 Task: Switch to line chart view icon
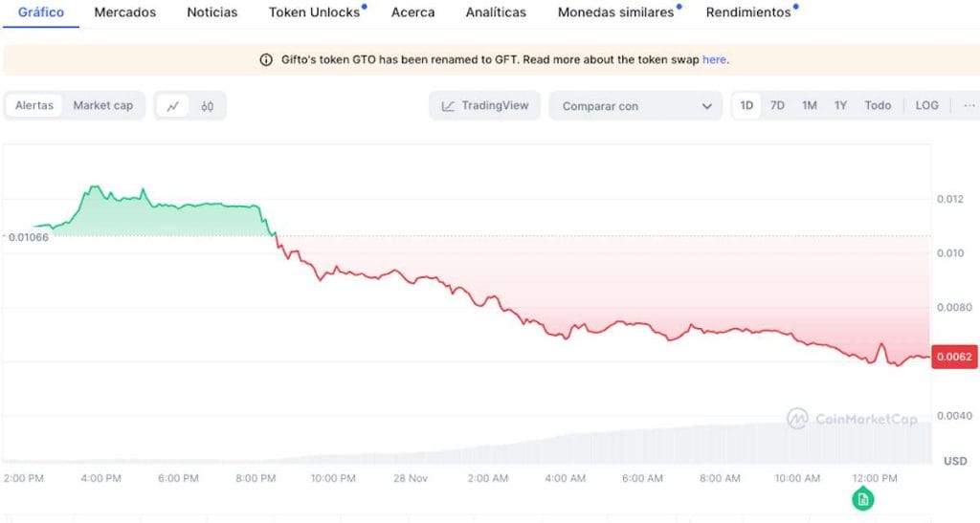(173, 106)
